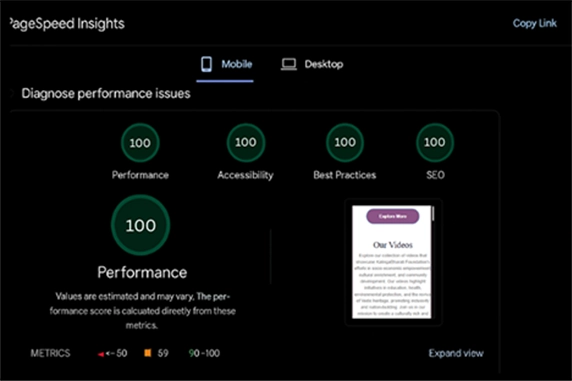Image resolution: width=572 pixels, height=381 pixels.
Task: Click the 90-100 score range legend
Action: point(204,353)
